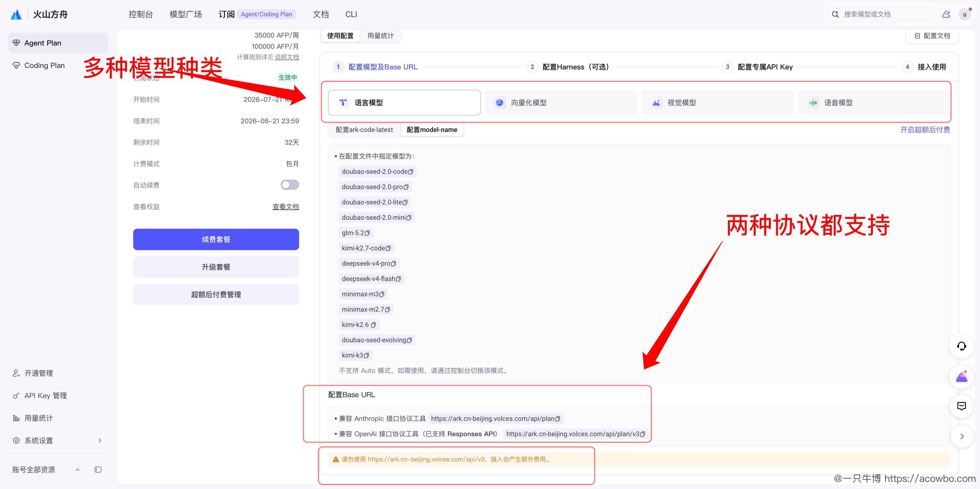This screenshot has height=489, width=980.
Task: Open Agent Plan in the sidebar
Action: click(x=58, y=43)
